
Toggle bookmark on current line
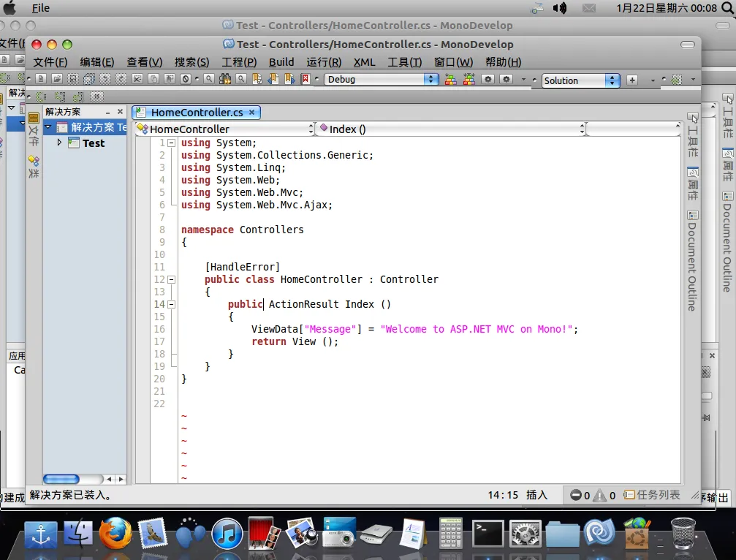[x=257, y=79]
